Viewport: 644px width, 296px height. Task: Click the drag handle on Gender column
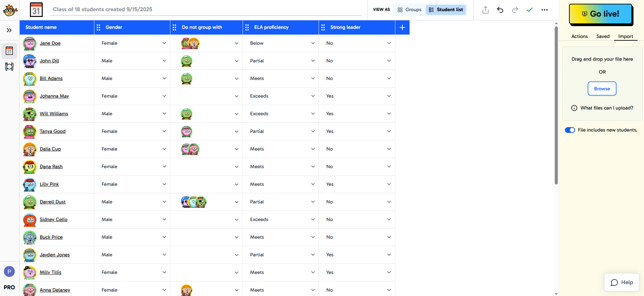click(98, 27)
